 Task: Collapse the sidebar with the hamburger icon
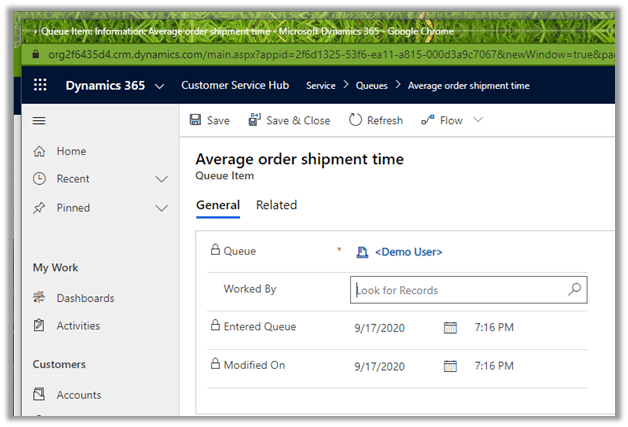[x=40, y=120]
